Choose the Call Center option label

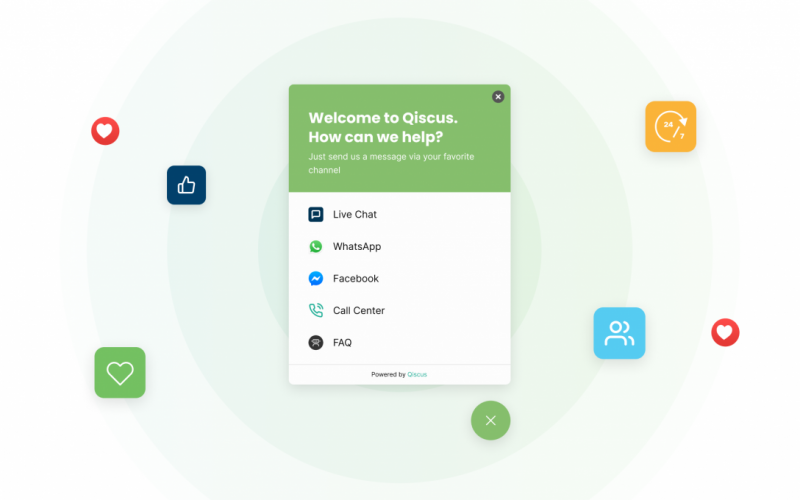point(359,311)
